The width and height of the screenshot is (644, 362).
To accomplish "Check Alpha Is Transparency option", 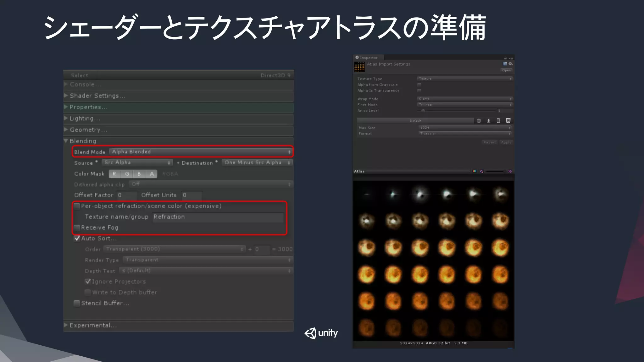I will (x=419, y=90).
